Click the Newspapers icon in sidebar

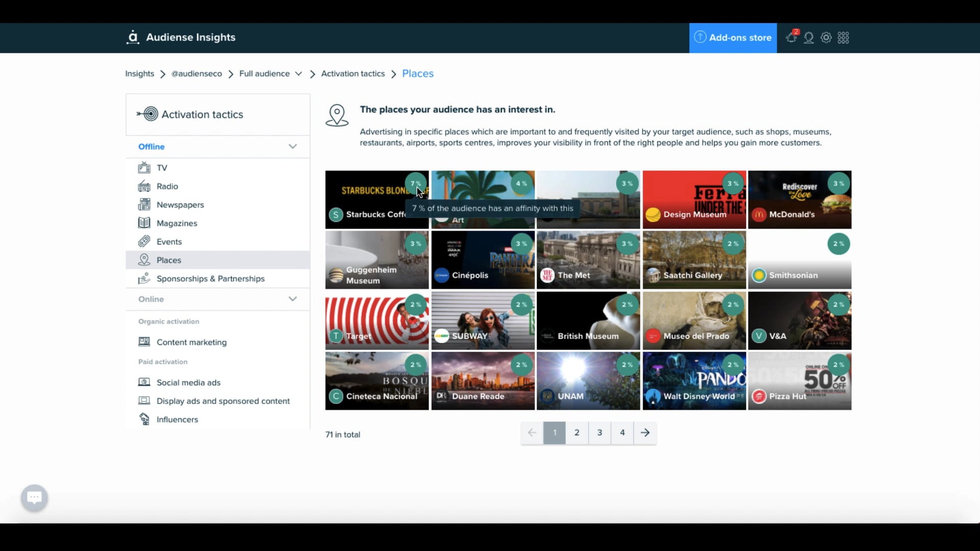coord(144,205)
